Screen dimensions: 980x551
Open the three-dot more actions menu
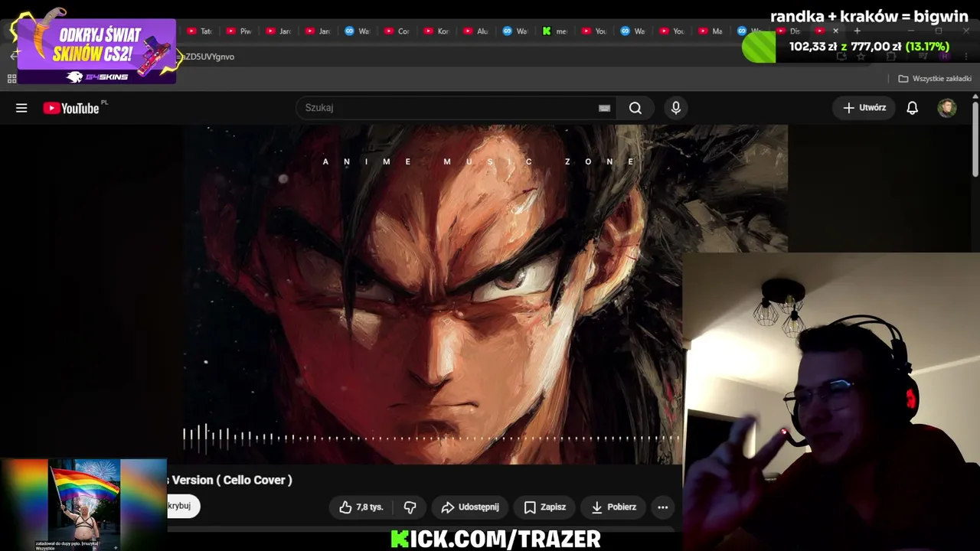coord(663,507)
